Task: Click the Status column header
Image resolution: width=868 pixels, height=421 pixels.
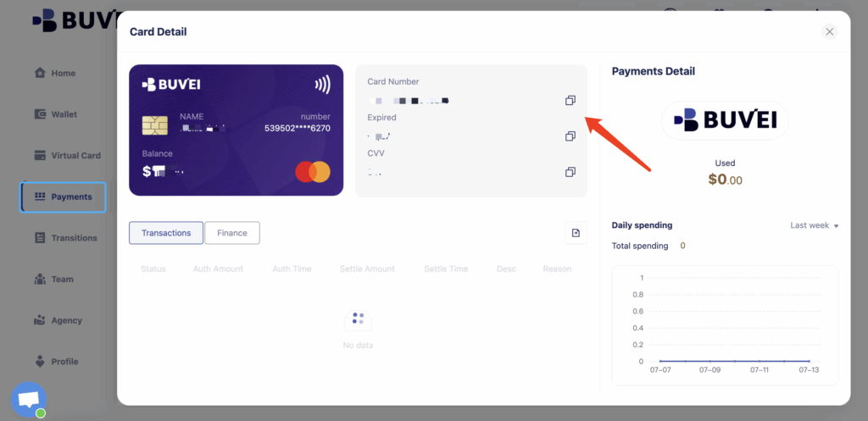Action: click(x=153, y=269)
